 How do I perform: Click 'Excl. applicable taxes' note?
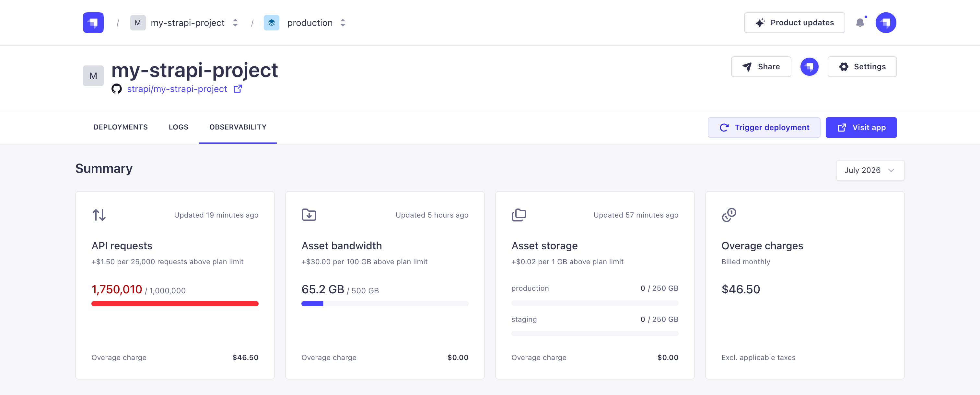pyautogui.click(x=758, y=358)
